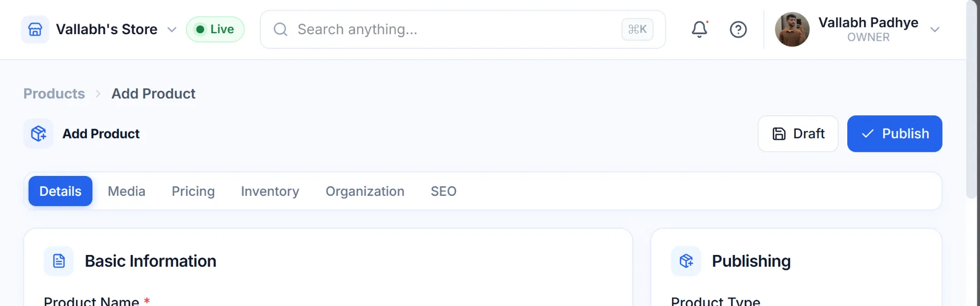Select the Organization tab
Screen dimensions: 980x306
point(365,191)
